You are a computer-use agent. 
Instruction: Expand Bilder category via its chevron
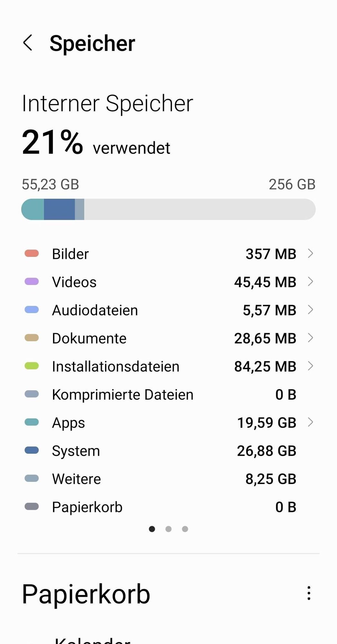pyautogui.click(x=310, y=254)
